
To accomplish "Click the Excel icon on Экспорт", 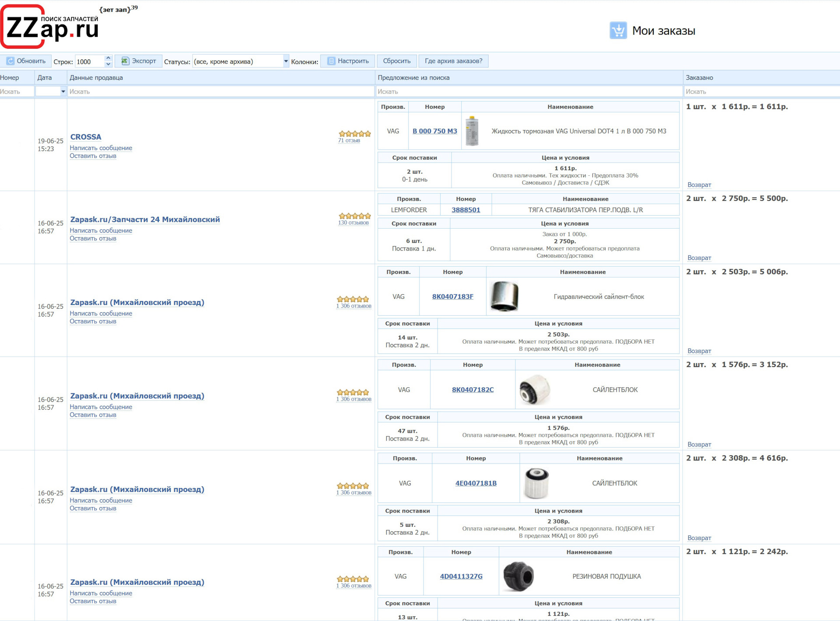I will click(125, 61).
